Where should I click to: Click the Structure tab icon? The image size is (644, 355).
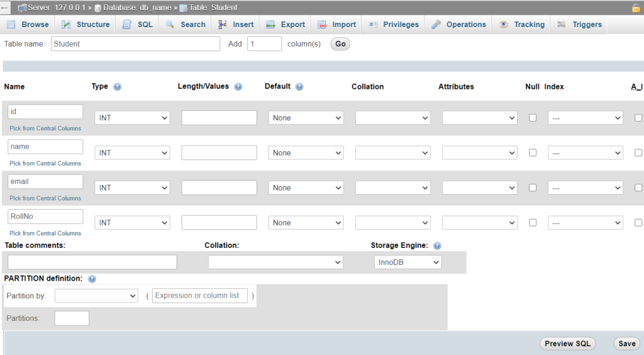pos(66,25)
